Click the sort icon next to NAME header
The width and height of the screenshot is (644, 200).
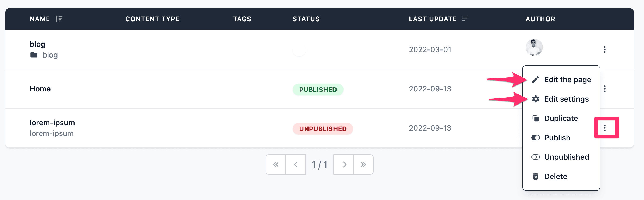tap(59, 19)
